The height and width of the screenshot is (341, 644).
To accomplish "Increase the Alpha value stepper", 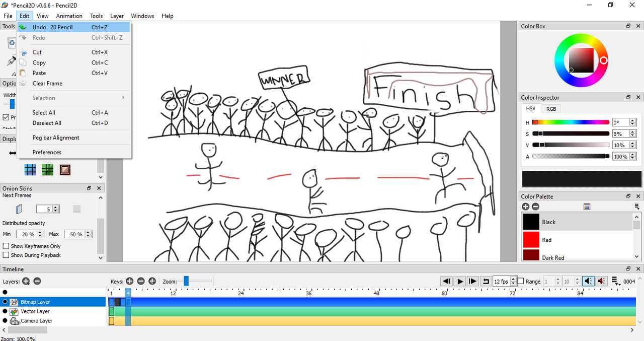I will click(633, 155).
